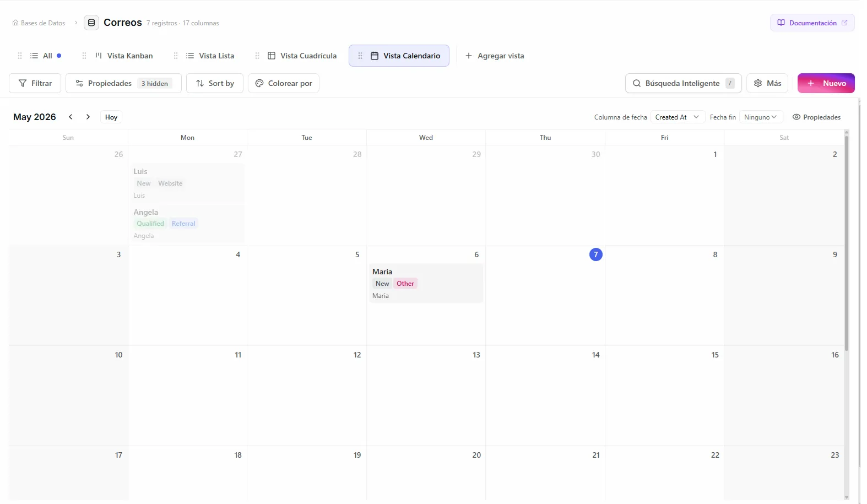This screenshot has height=504, width=867.
Task: Open the Filtrar filter button
Action: (35, 83)
